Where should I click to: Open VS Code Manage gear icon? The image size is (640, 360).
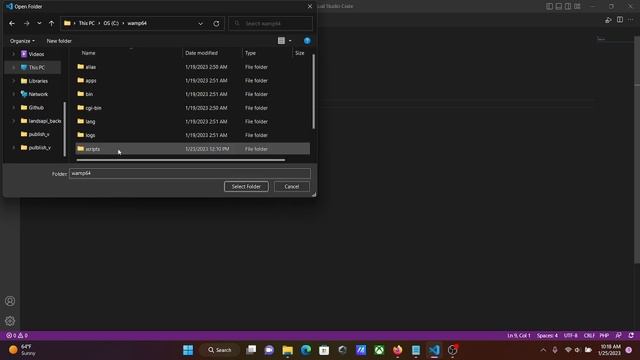pyautogui.click(x=10, y=321)
